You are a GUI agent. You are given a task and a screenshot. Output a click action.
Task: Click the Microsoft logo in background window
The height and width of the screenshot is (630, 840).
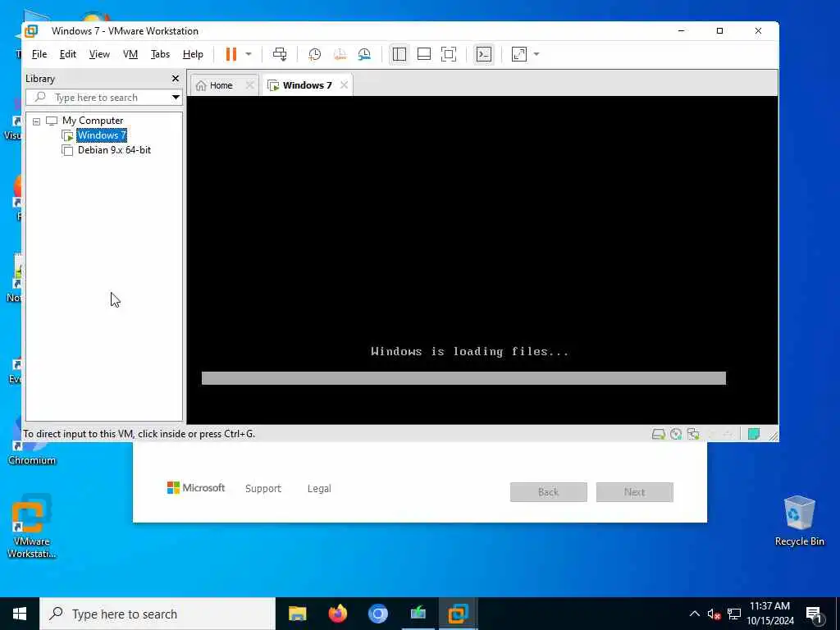[x=196, y=488]
